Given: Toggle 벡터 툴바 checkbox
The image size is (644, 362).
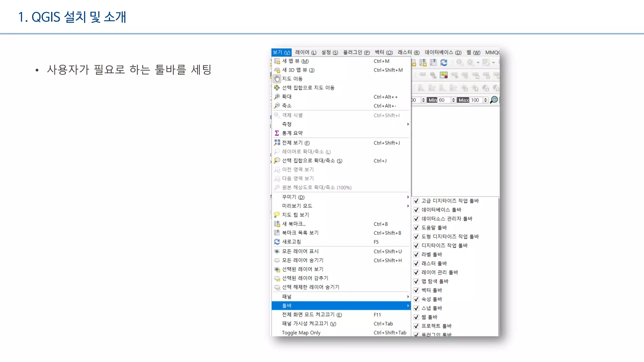Looking at the screenshot, I should coord(416,290).
